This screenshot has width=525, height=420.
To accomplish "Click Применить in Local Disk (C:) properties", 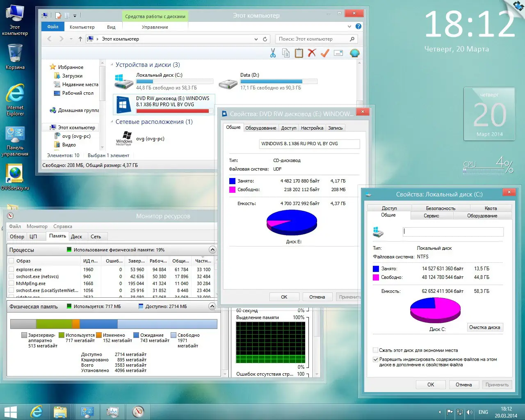I will coord(497,385).
